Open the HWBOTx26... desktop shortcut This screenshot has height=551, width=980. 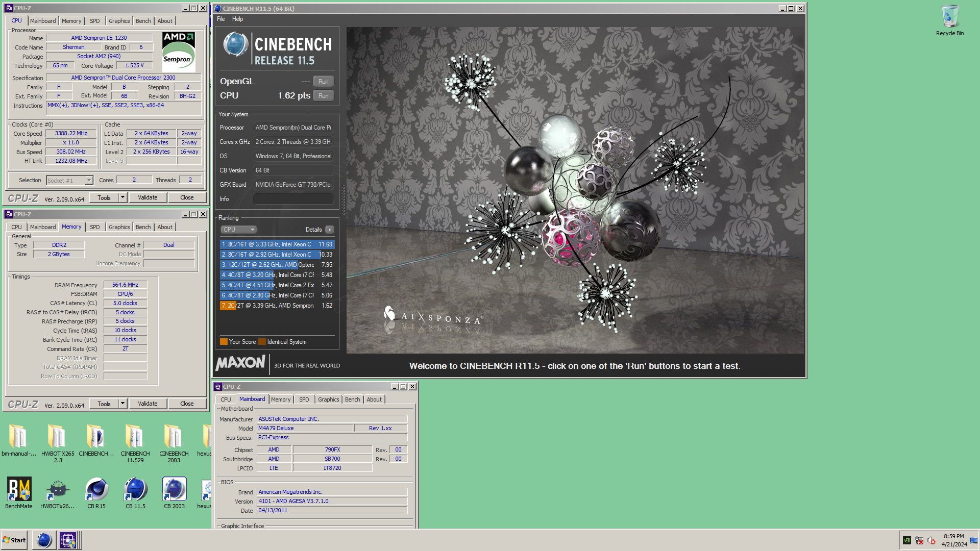click(x=58, y=492)
